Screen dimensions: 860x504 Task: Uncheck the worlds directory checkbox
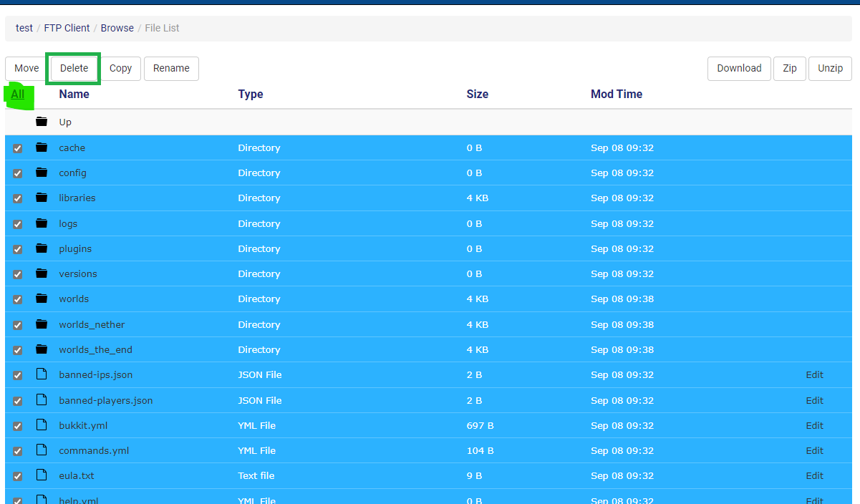18,299
